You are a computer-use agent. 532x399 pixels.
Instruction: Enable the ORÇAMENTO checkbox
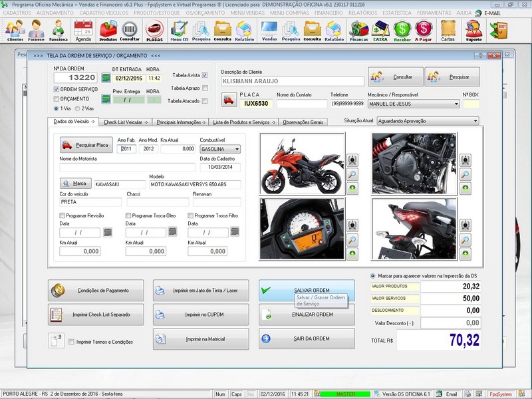click(57, 98)
